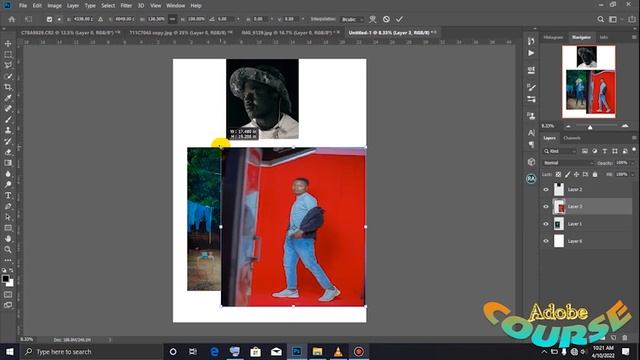Switch to the Histogram tab
Viewport: 640px width, 360px height.
tap(553, 37)
